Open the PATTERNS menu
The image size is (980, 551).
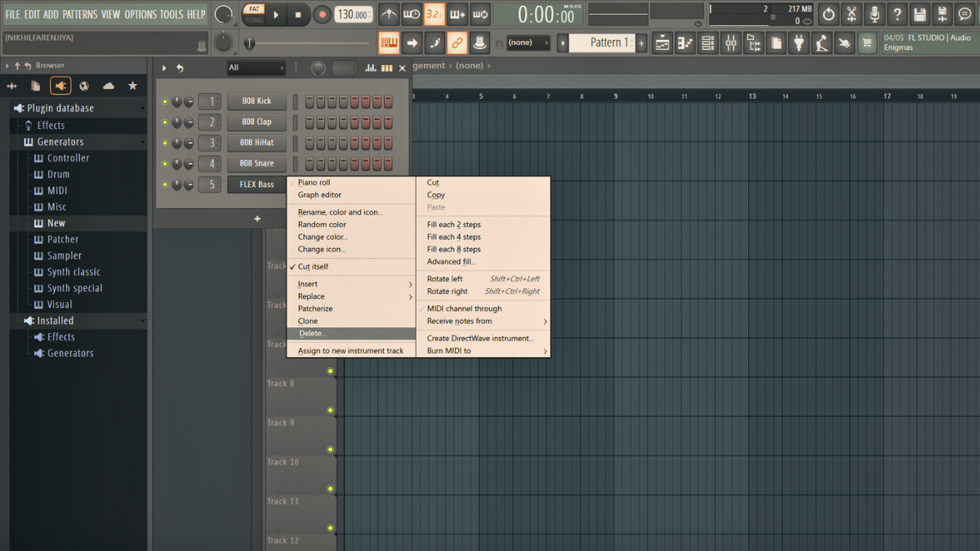click(80, 15)
